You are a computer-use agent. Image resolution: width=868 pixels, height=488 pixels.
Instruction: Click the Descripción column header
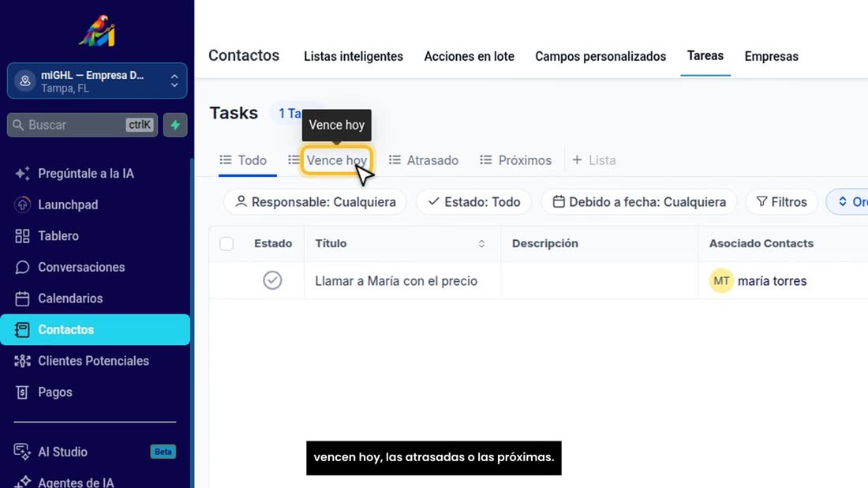pyautogui.click(x=544, y=243)
